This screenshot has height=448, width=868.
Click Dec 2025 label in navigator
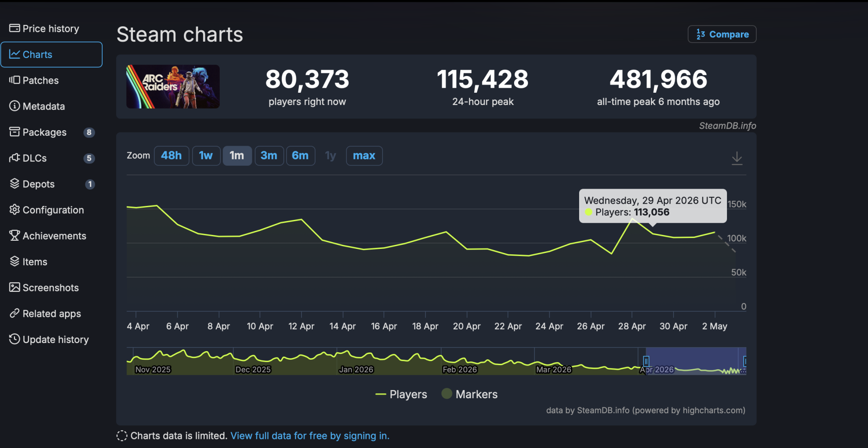(253, 370)
